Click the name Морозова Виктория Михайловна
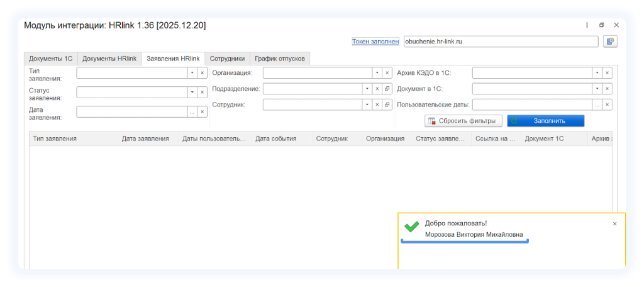644x287 pixels. [x=474, y=235]
